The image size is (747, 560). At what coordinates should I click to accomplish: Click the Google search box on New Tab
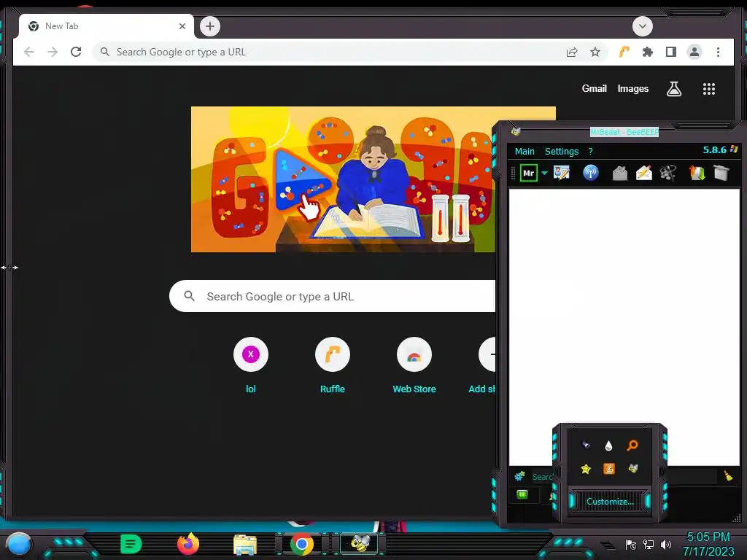pos(333,296)
